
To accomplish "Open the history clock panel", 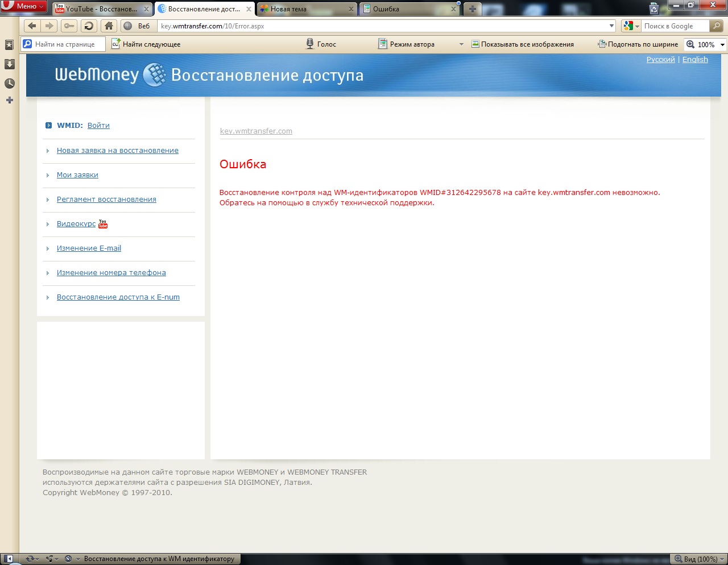I will (9, 84).
